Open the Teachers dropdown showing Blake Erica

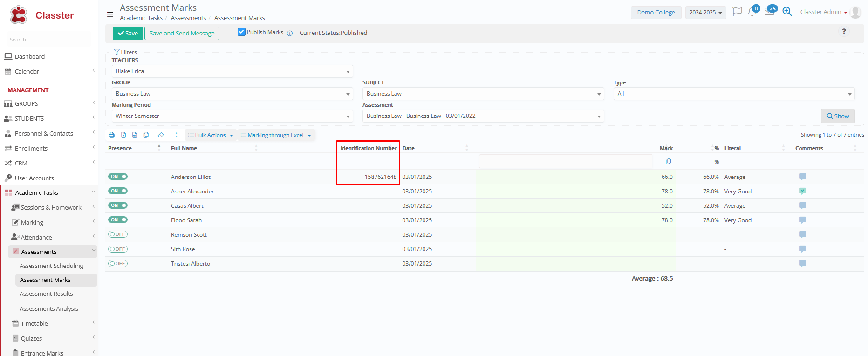[232, 71]
